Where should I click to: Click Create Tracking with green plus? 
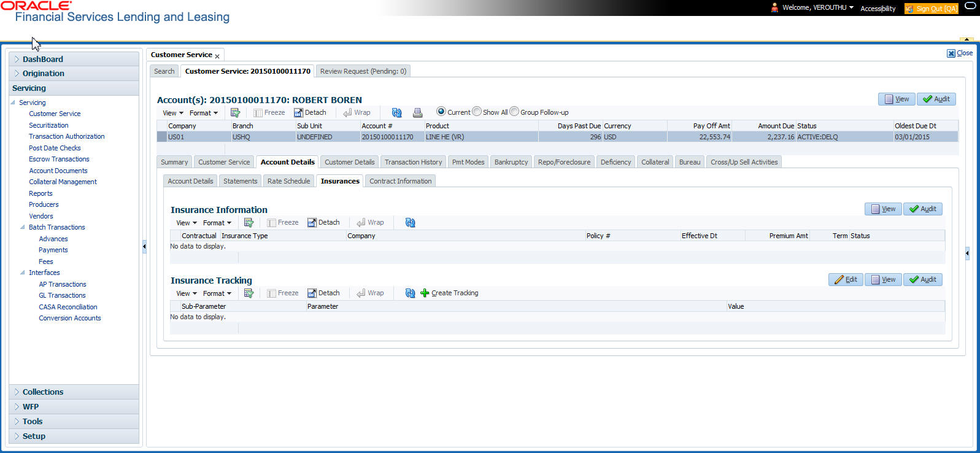[x=449, y=293]
